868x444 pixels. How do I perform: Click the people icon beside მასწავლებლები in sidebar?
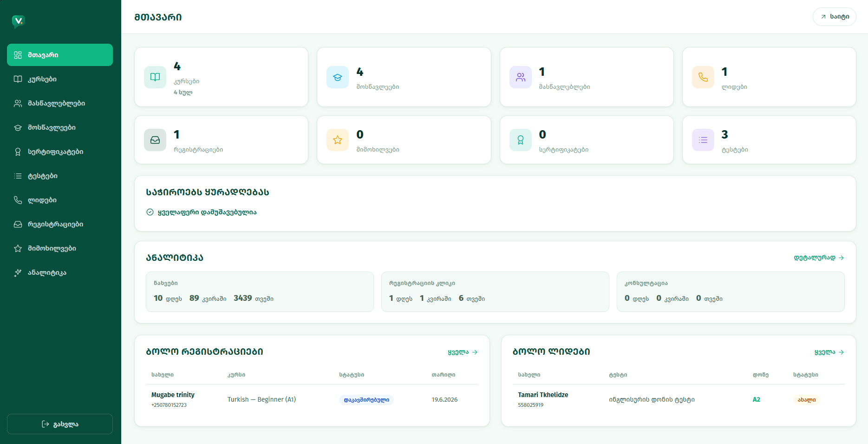coord(18,103)
